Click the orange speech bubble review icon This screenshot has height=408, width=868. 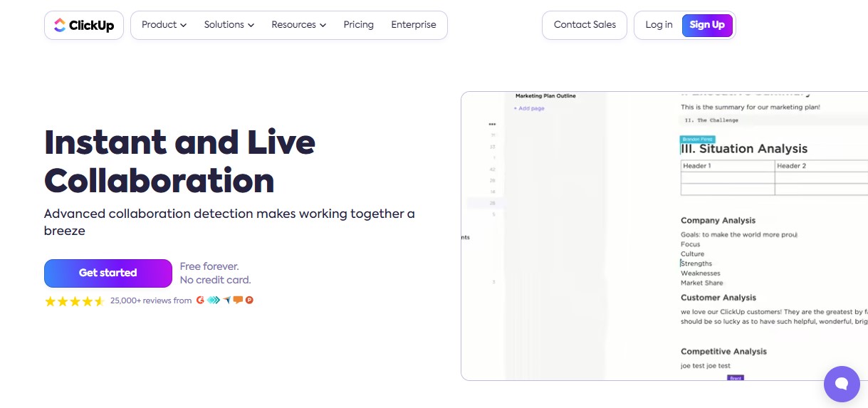(x=239, y=300)
